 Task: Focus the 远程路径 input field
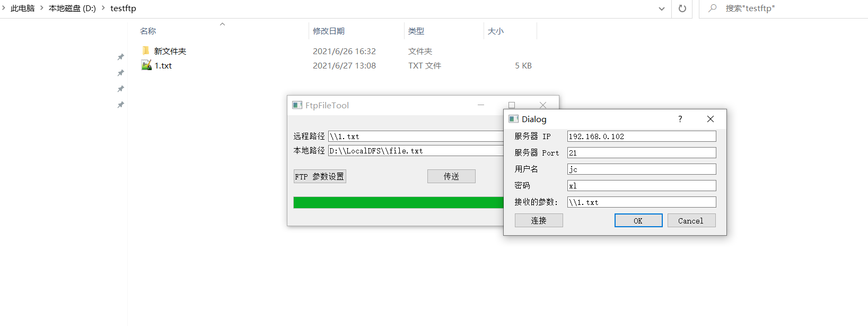(416, 136)
